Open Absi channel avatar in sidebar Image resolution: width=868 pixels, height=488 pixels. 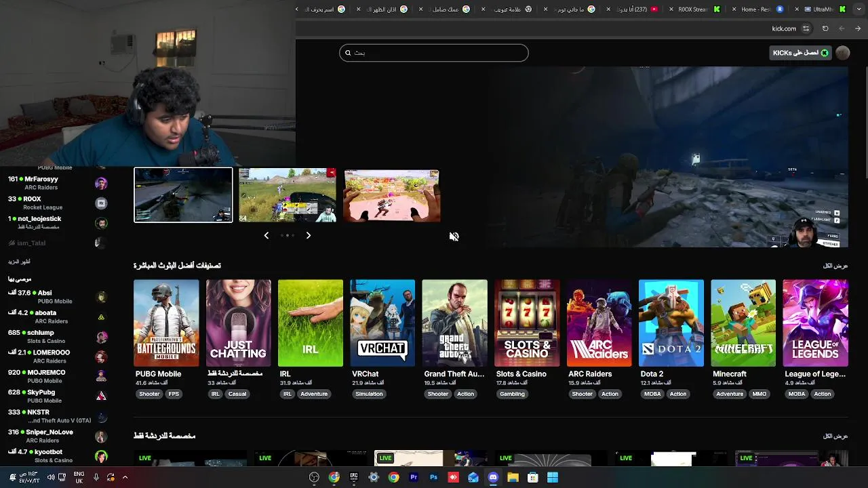click(101, 297)
